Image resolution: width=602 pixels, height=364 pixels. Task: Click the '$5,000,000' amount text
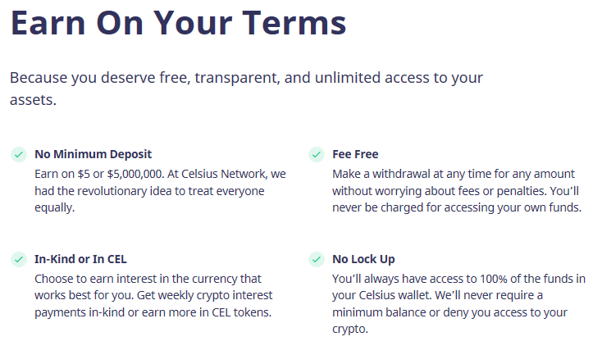(135, 175)
